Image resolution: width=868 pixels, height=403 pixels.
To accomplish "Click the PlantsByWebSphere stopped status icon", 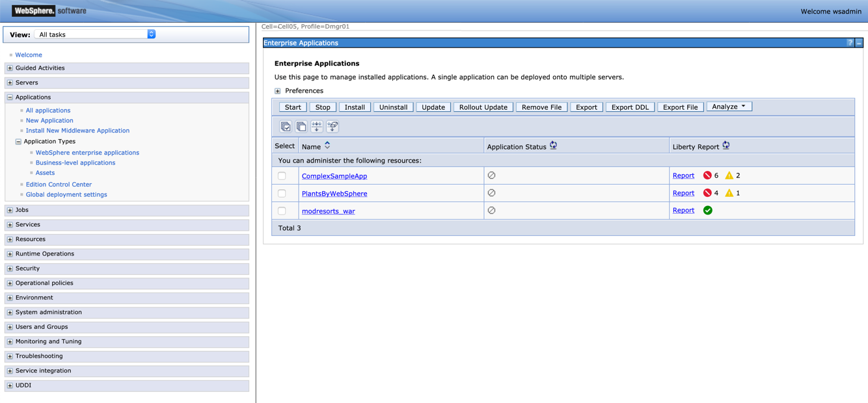I will coord(492,193).
